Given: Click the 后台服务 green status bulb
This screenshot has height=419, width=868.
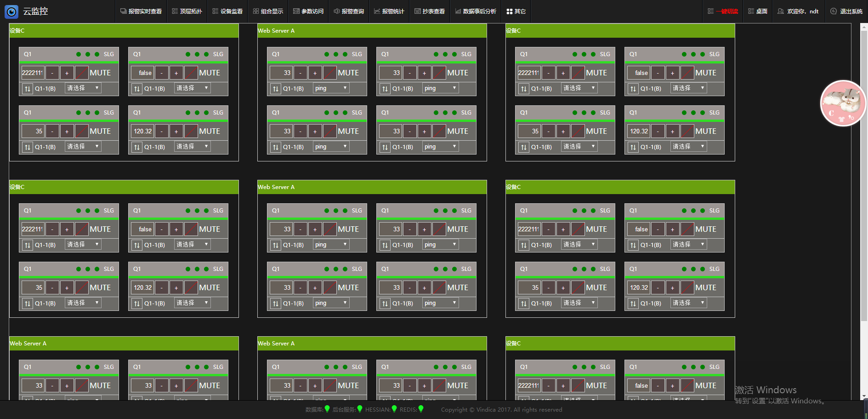Looking at the screenshot, I should (x=360, y=409).
